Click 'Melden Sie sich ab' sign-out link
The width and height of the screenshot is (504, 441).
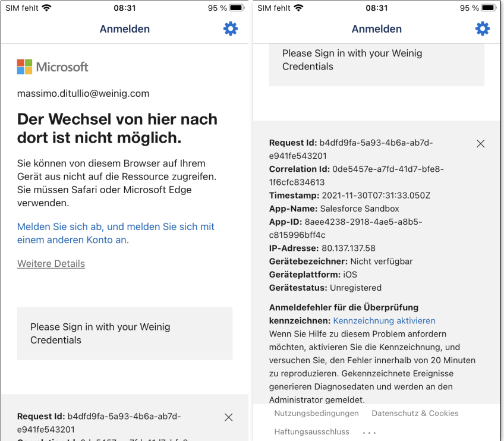[x=115, y=234]
